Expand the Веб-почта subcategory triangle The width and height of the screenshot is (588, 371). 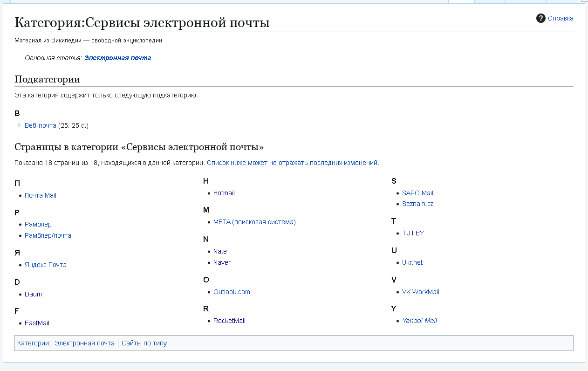(20, 125)
